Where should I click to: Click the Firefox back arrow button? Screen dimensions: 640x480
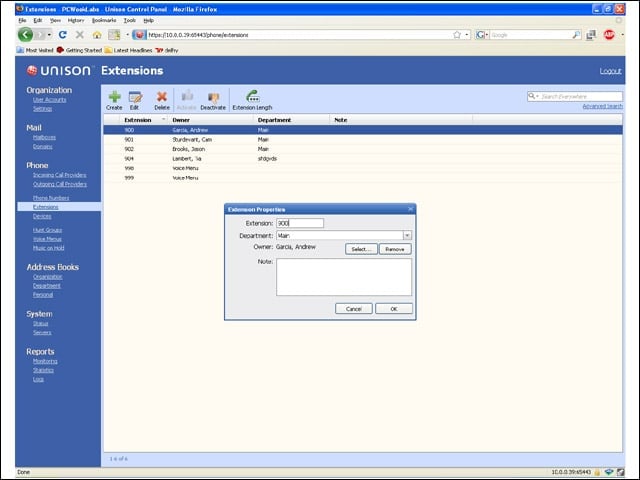(25, 35)
